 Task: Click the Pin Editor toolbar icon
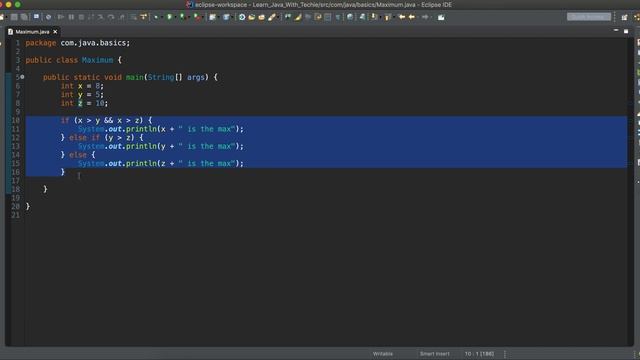441,17
